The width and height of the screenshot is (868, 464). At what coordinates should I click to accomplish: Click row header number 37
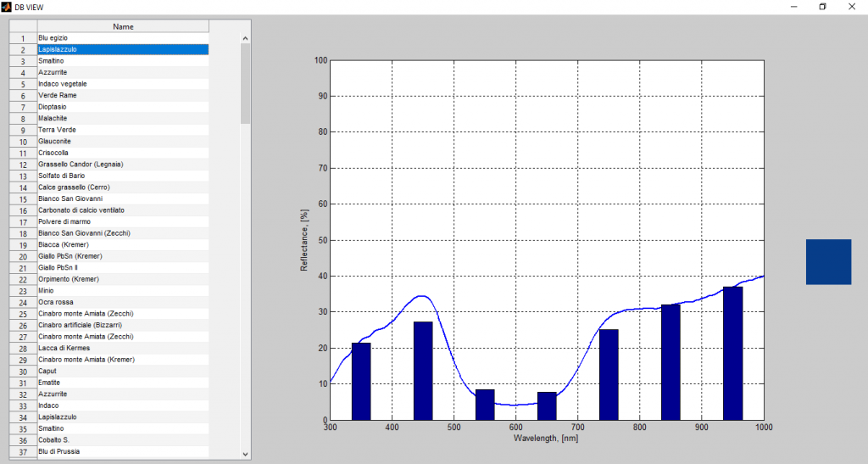coord(23,452)
